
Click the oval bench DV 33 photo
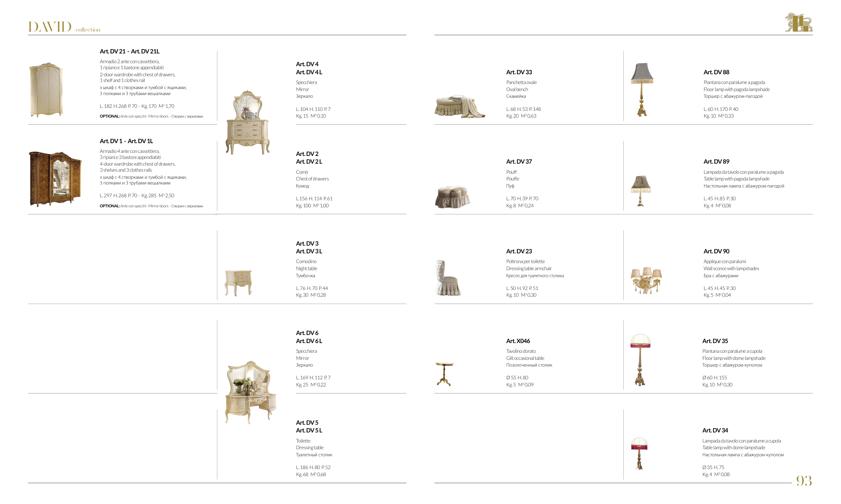(460, 106)
